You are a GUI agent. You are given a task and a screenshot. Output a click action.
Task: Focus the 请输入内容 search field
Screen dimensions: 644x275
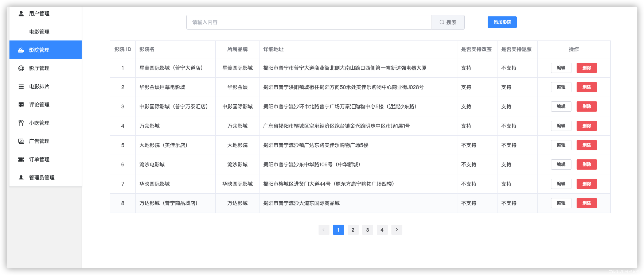(309, 22)
